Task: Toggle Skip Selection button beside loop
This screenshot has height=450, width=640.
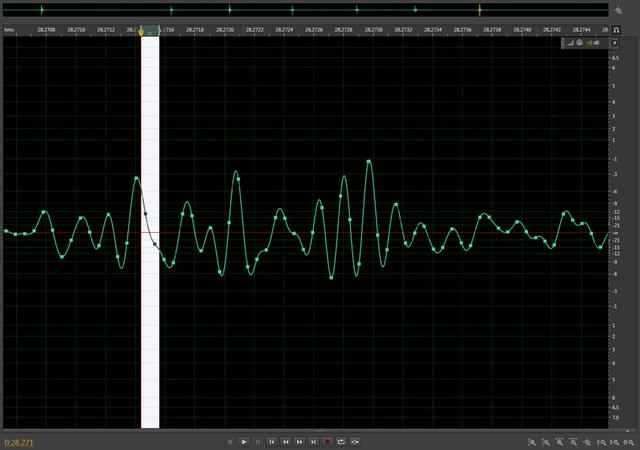Action: click(355, 441)
